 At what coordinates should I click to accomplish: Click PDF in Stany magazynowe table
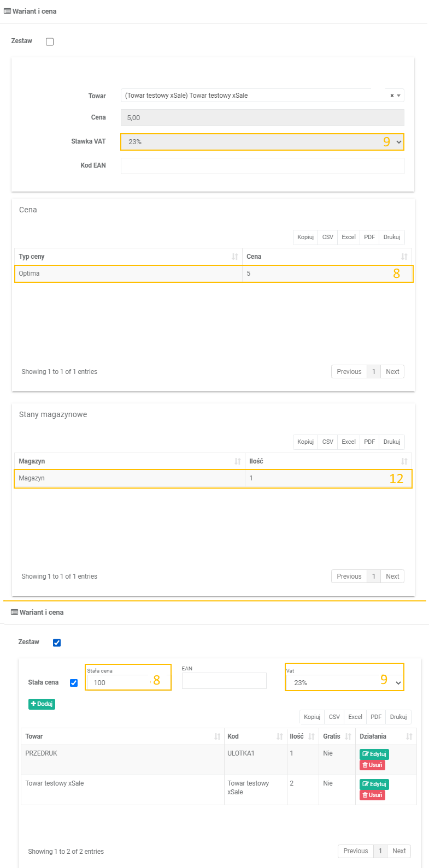[369, 442]
